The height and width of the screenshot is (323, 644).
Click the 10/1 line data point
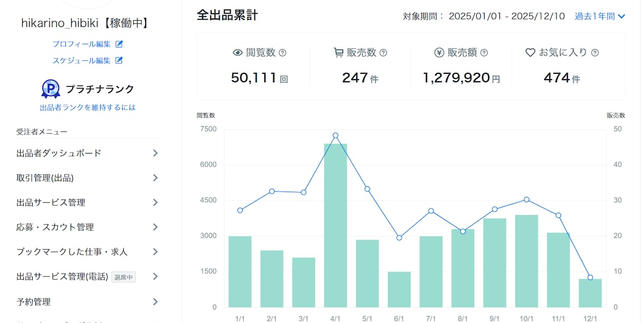[526, 199]
